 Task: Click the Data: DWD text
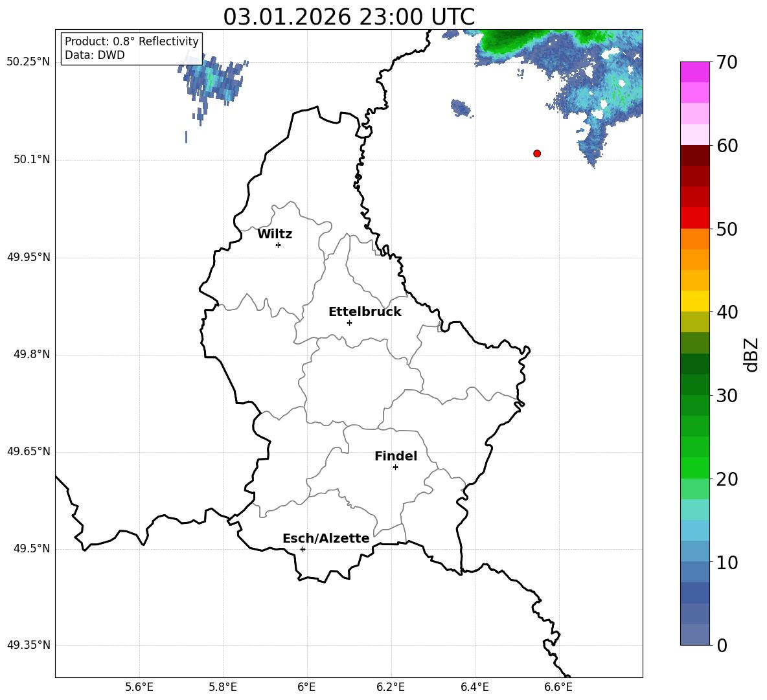[x=95, y=55]
